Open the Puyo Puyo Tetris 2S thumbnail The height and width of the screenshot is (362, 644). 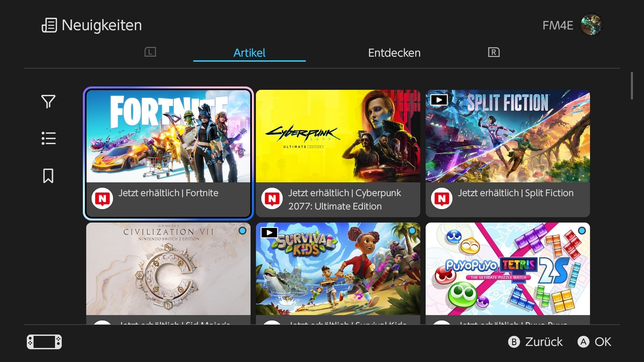tap(508, 269)
